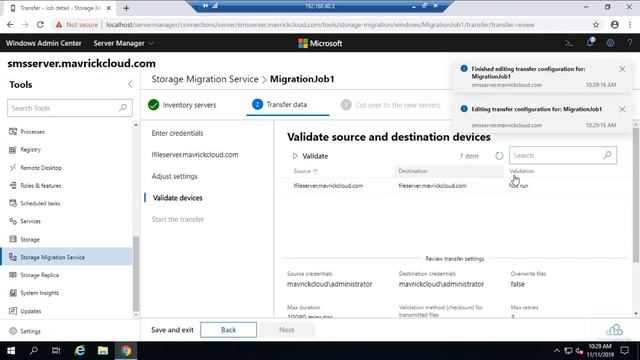Open File Explorer from taskbar
Viewport: 640px width, 360px height.
coord(103,351)
